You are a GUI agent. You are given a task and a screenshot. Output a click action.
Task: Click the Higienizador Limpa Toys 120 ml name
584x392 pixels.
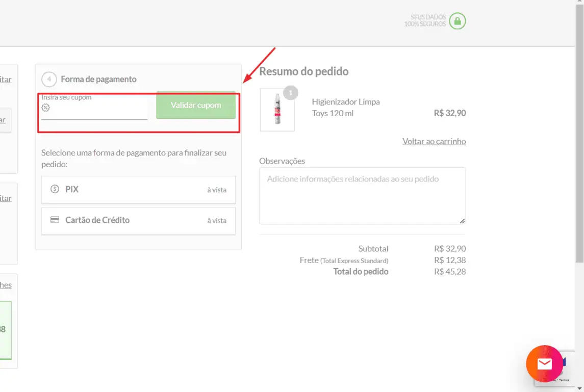pyautogui.click(x=346, y=108)
